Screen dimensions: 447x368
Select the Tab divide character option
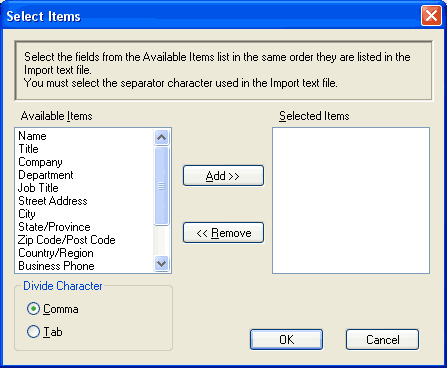click(33, 332)
